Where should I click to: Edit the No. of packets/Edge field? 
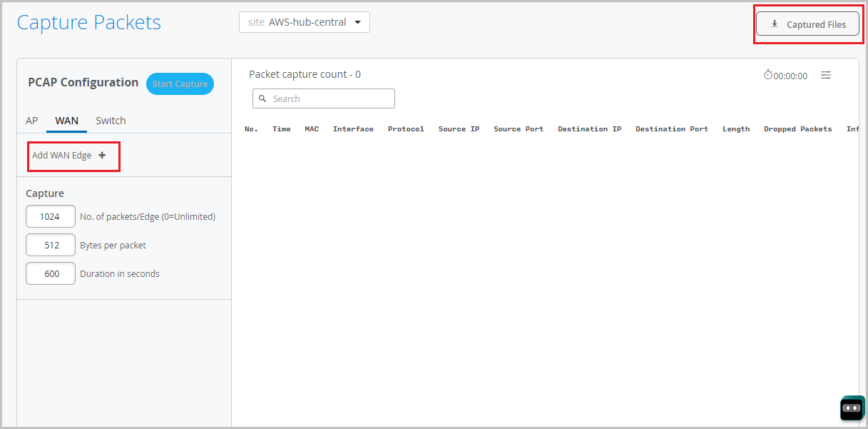(x=50, y=216)
